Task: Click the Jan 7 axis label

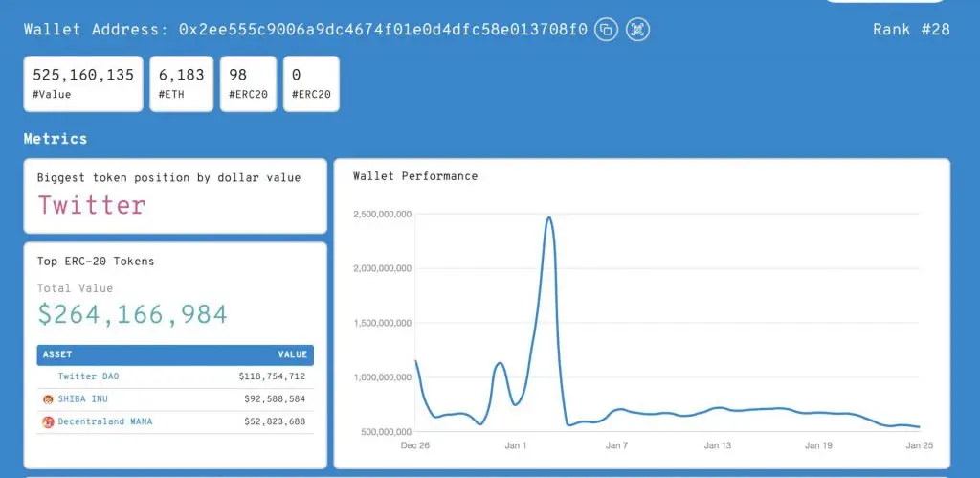Action: point(617,445)
